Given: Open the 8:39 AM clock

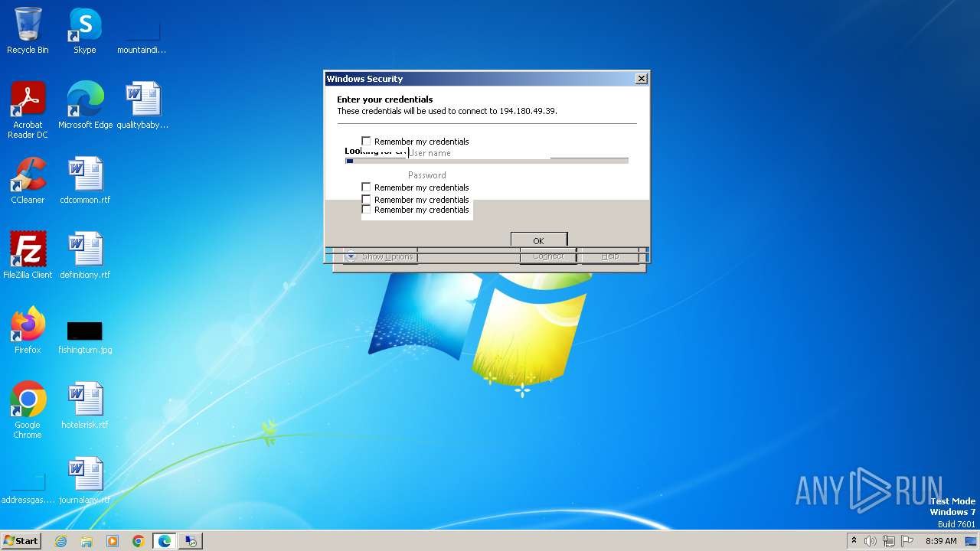Looking at the screenshot, I should click(x=941, y=541).
